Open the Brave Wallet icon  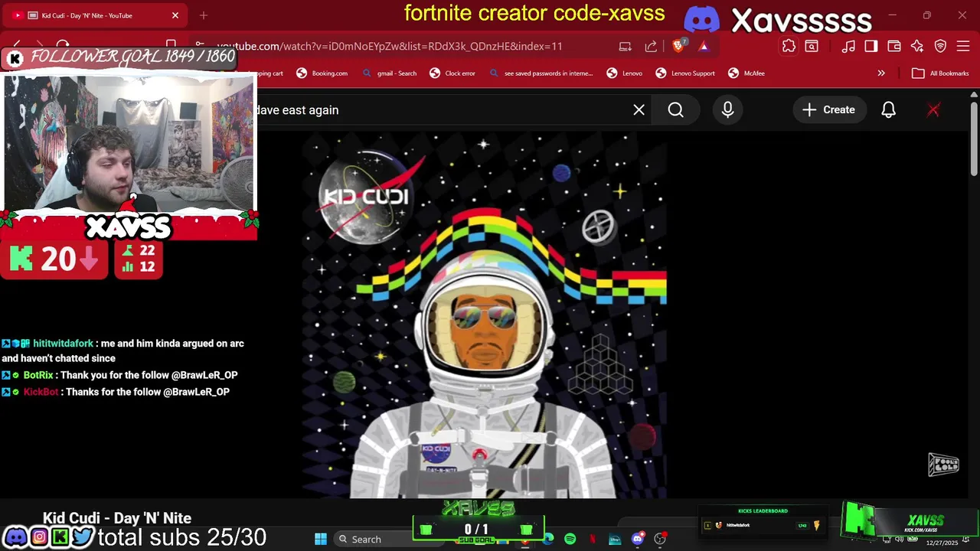click(894, 46)
